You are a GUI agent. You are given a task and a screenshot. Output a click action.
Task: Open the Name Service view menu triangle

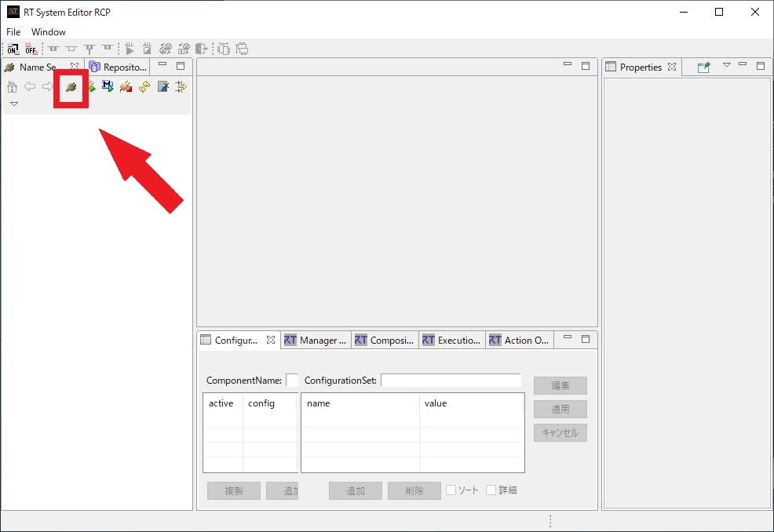14,104
